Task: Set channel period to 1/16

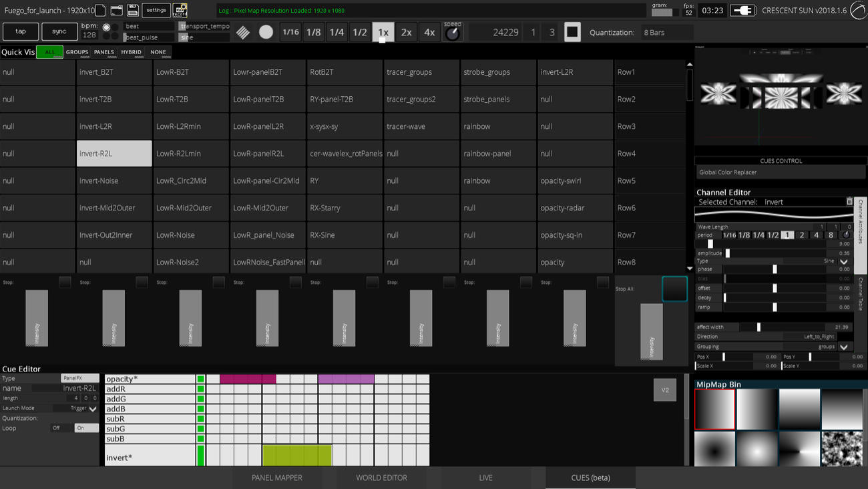Action: (729, 235)
